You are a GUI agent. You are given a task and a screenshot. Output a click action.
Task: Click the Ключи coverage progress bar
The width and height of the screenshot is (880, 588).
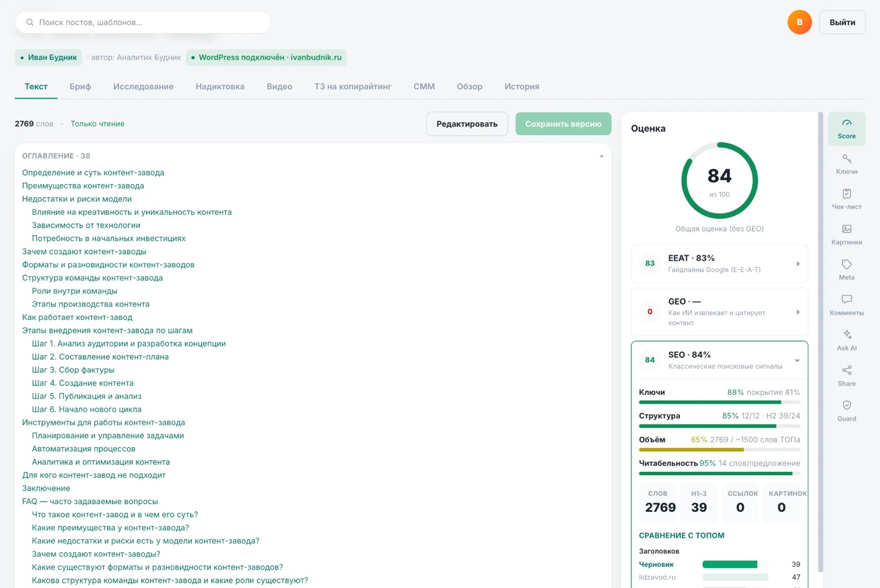[x=719, y=403]
